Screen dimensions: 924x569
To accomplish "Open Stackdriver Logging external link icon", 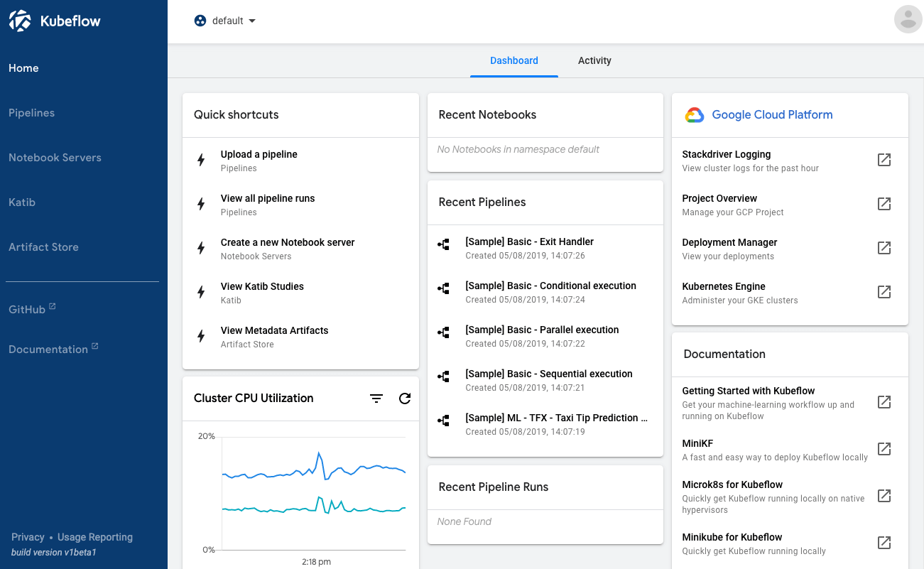I will [884, 160].
